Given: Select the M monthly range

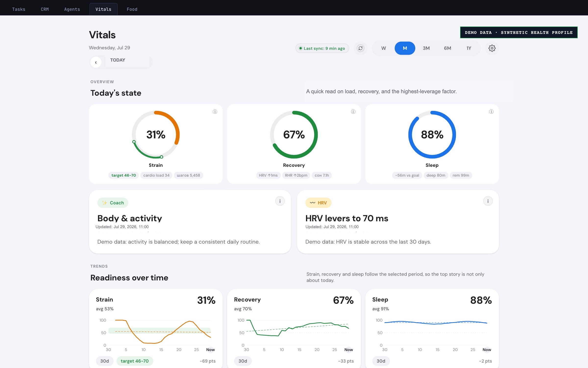Looking at the screenshot, I should [x=405, y=48].
